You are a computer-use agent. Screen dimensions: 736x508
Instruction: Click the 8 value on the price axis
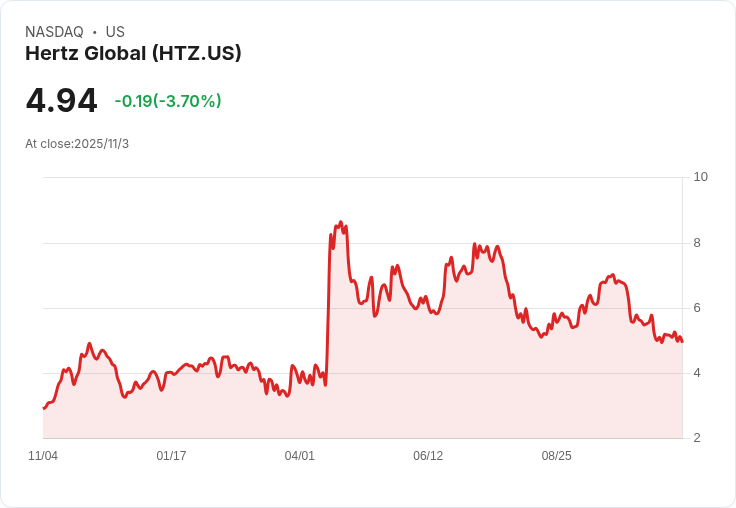[x=697, y=243]
